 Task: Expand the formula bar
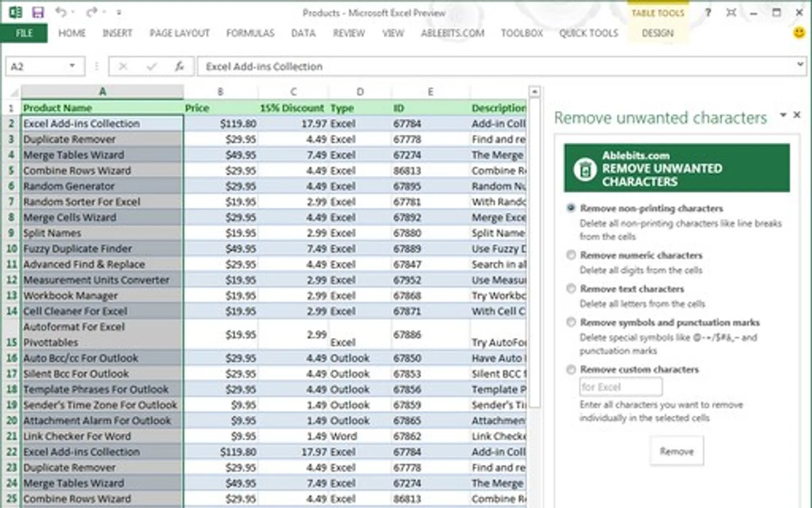[800, 65]
